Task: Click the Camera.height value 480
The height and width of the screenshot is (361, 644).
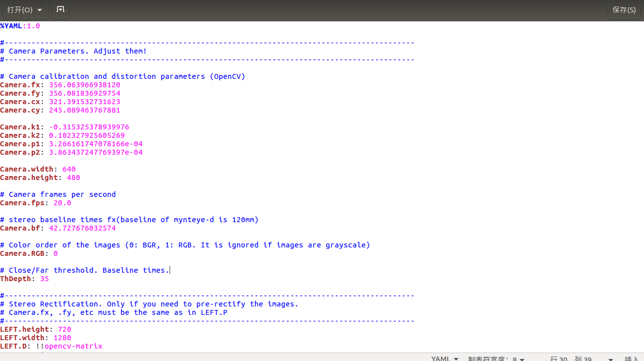Action: [73, 178]
